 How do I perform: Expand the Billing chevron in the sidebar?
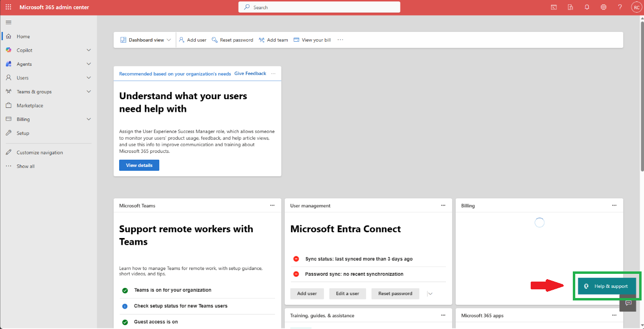point(89,119)
